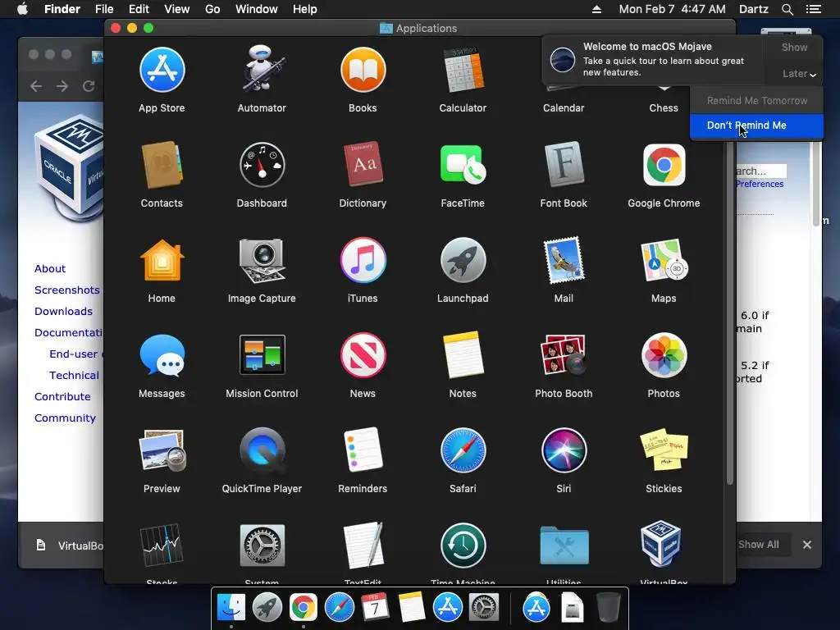This screenshot has width=840, height=630.
Task: Open the Reminders app icon
Action: click(363, 450)
